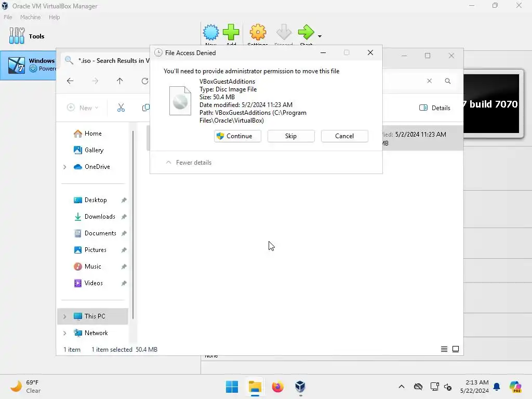Click the Windows 7 VM preview thumbnail
This screenshot has width=532, height=399.
pos(491,103)
